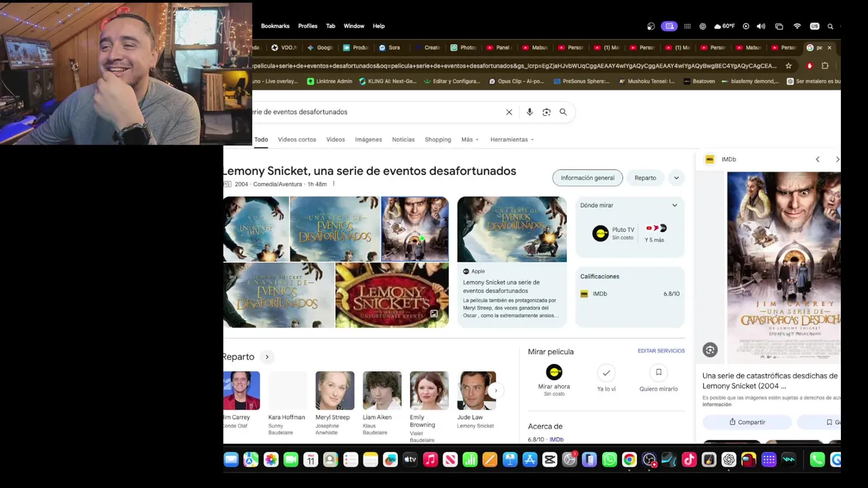Click the Jude Law cast photo
Screen dimensions: 868x488
[x=476, y=390]
